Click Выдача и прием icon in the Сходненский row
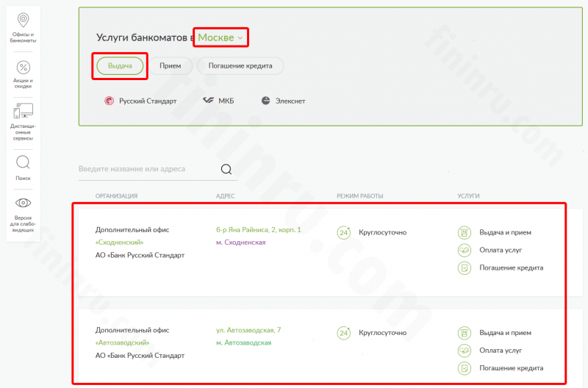 click(465, 233)
